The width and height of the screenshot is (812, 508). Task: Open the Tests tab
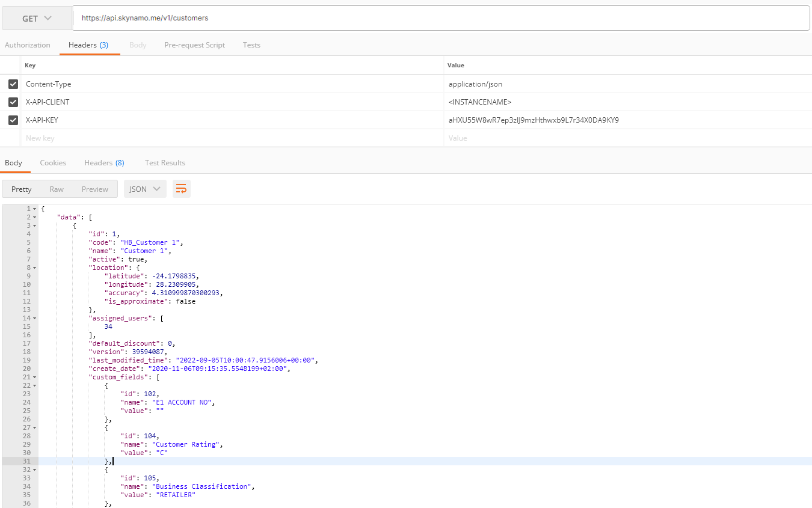[251, 45]
